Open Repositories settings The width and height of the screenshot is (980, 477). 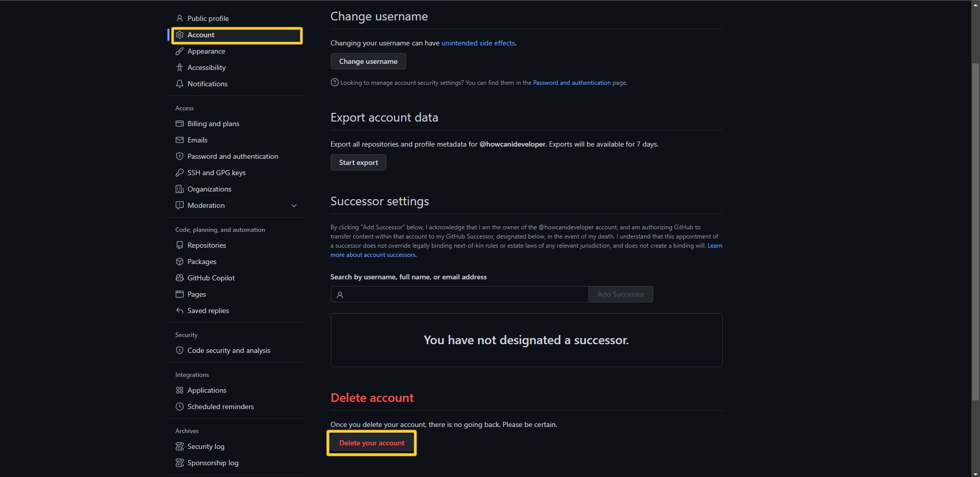click(237, 245)
